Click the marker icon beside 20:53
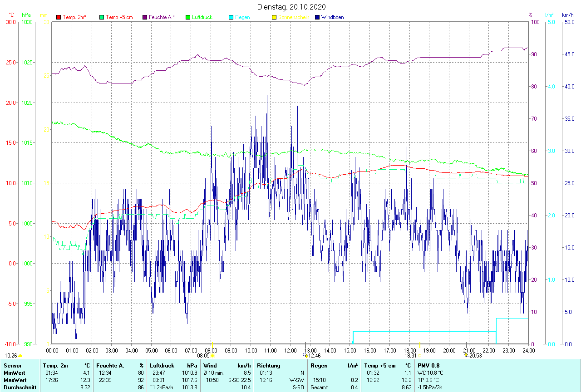 point(466,356)
